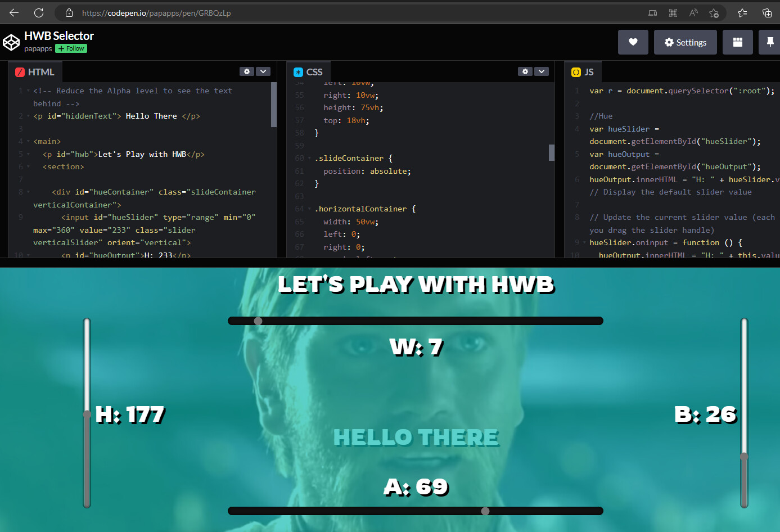780x532 pixels.
Task: Expand HTML editor dropdown menu
Action: point(263,71)
